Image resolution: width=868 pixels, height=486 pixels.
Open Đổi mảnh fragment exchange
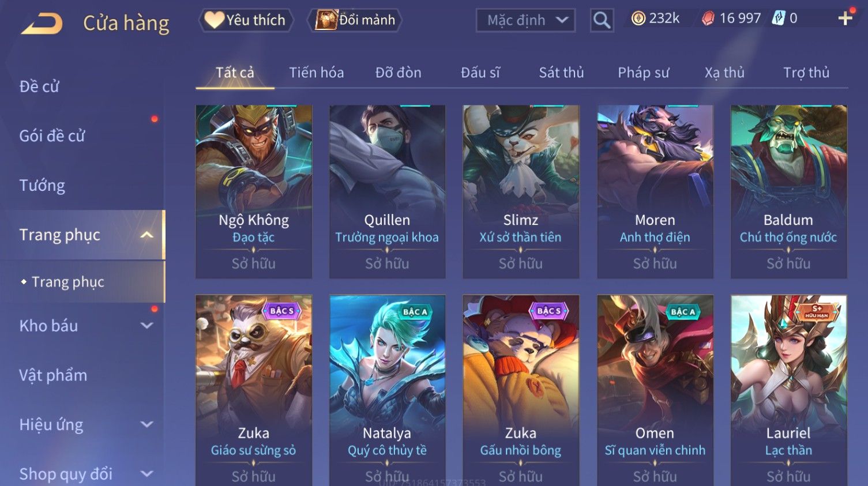point(355,20)
